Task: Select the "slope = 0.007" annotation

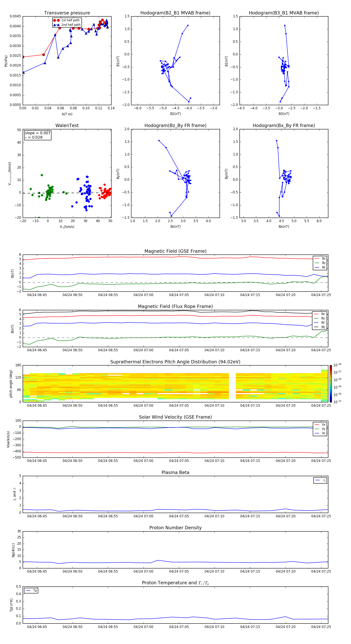Action: tap(38, 133)
